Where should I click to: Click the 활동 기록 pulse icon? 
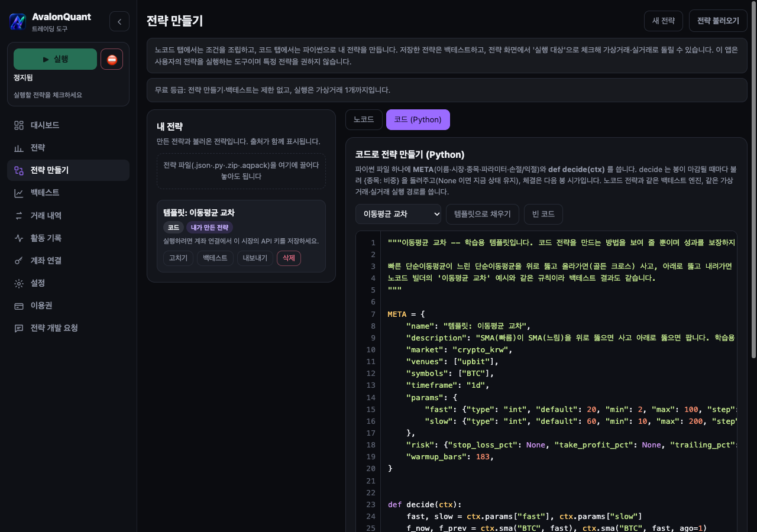point(19,238)
